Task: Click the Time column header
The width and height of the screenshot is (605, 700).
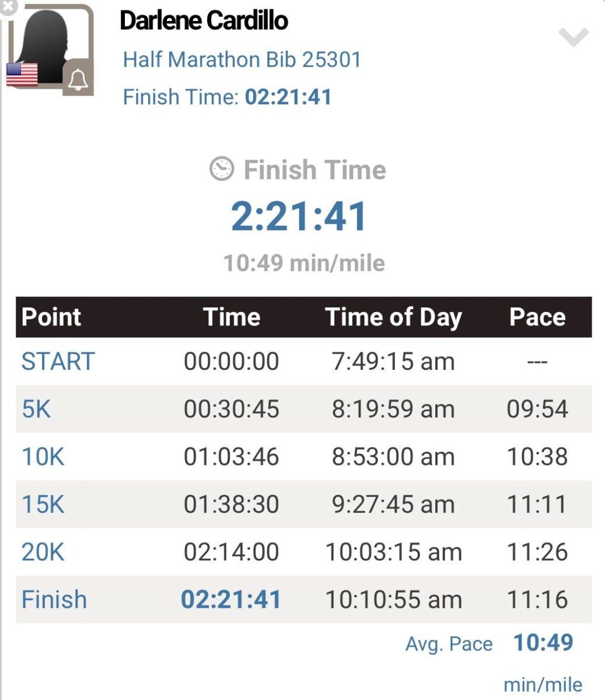Action: click(x=232, y=317)
